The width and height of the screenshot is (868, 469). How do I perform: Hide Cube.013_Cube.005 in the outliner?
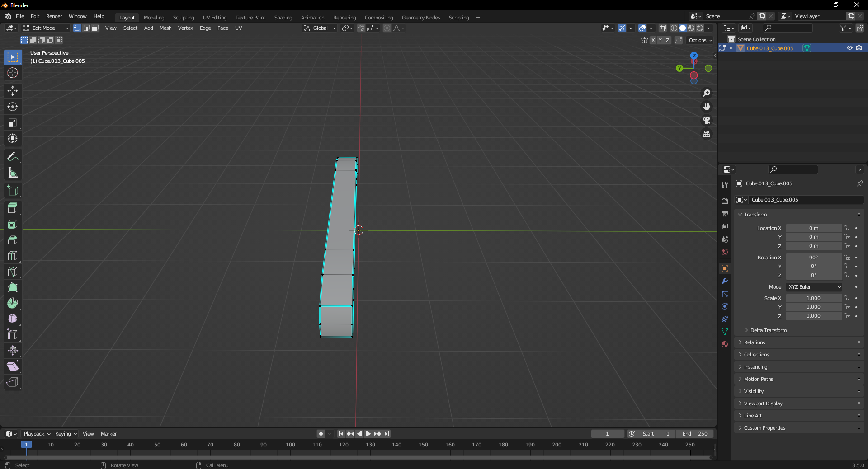(x=849, y=48)
